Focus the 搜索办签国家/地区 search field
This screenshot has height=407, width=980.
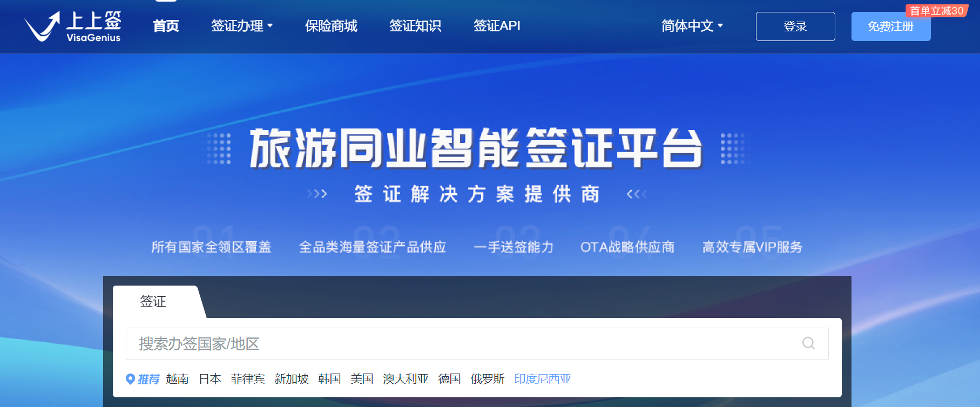pyautogui.click(x=477, y=344)
